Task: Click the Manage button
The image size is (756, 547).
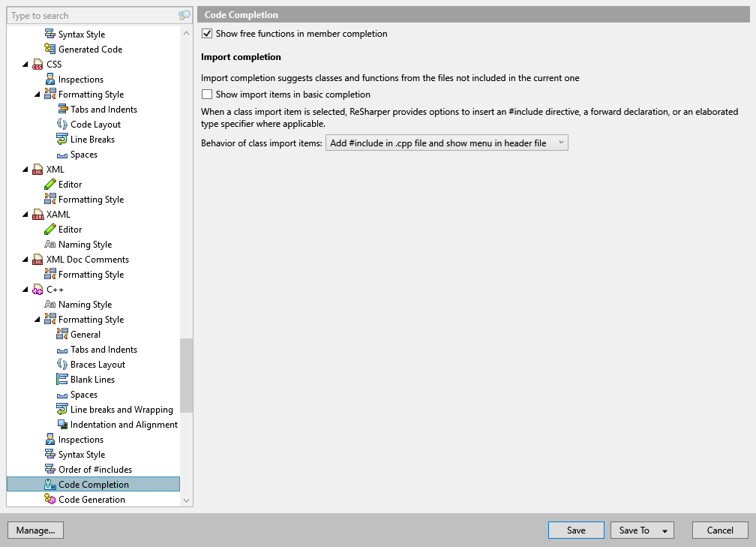Action: click(x=35, y=530)
